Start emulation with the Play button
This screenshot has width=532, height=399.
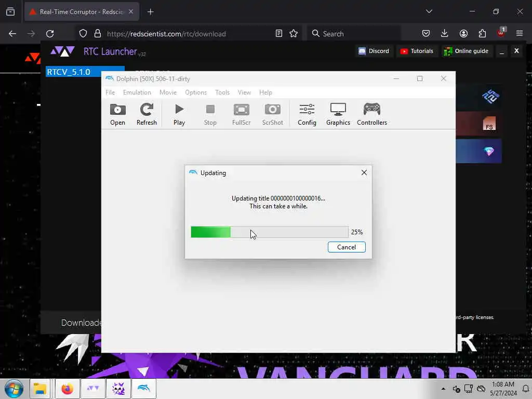[x=179, y=114]
